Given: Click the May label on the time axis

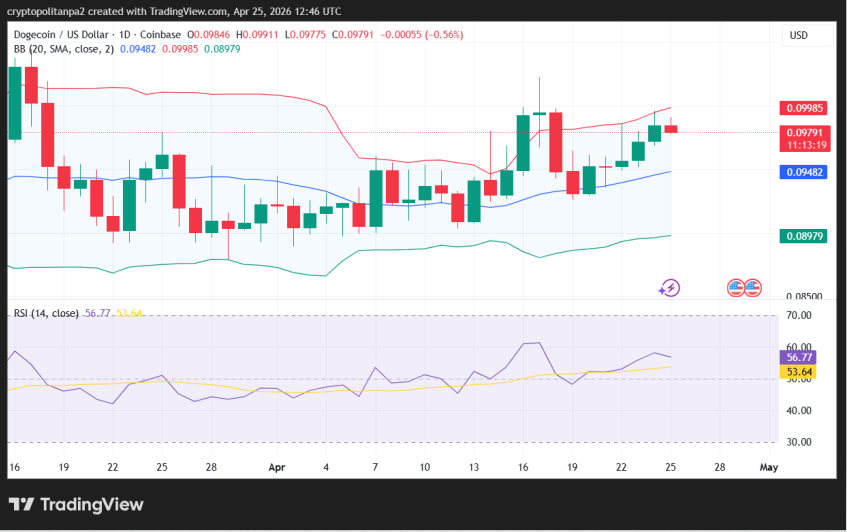Looking at the screenshot, I should pos(768,467).
